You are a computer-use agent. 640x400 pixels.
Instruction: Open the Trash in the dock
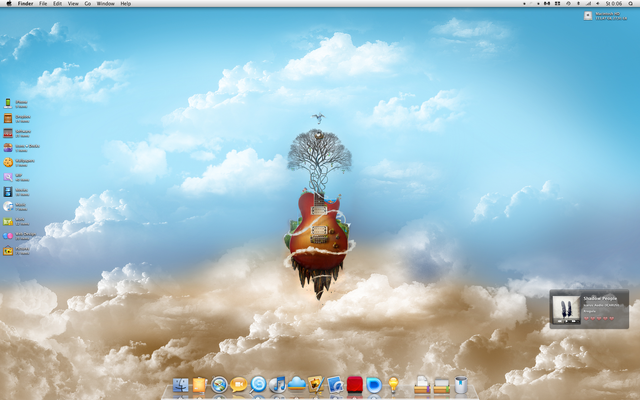pyautogui.click(x=461, y=384)
